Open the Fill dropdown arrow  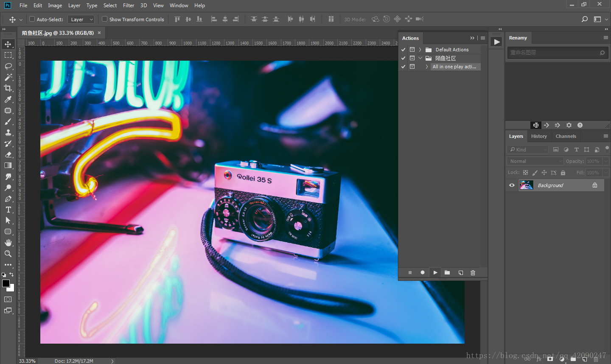[x=605, y=173]
